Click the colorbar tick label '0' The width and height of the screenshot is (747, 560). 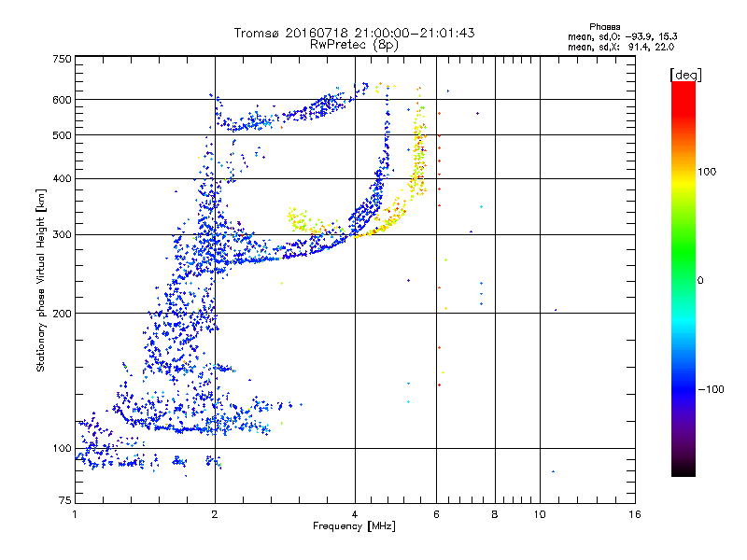click(x=700, y=281)
